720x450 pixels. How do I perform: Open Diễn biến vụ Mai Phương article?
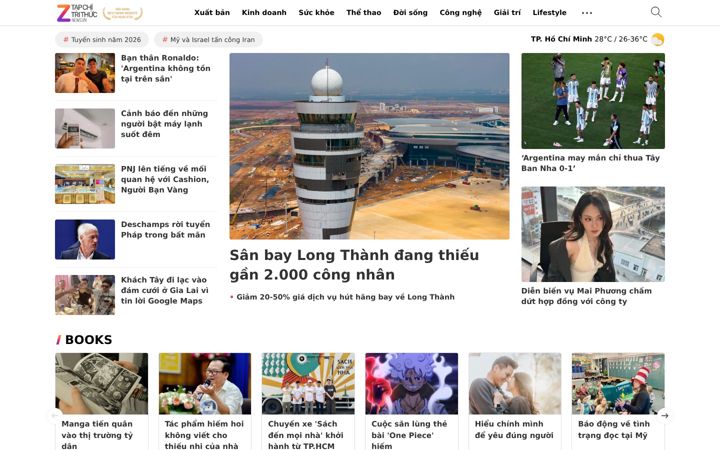[x=586, y=296]
